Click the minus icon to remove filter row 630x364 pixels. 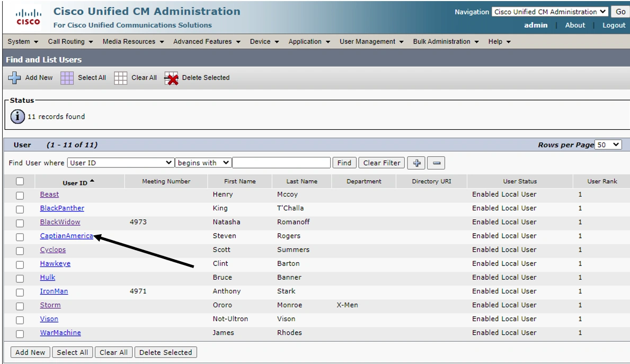tap(437, 163)
